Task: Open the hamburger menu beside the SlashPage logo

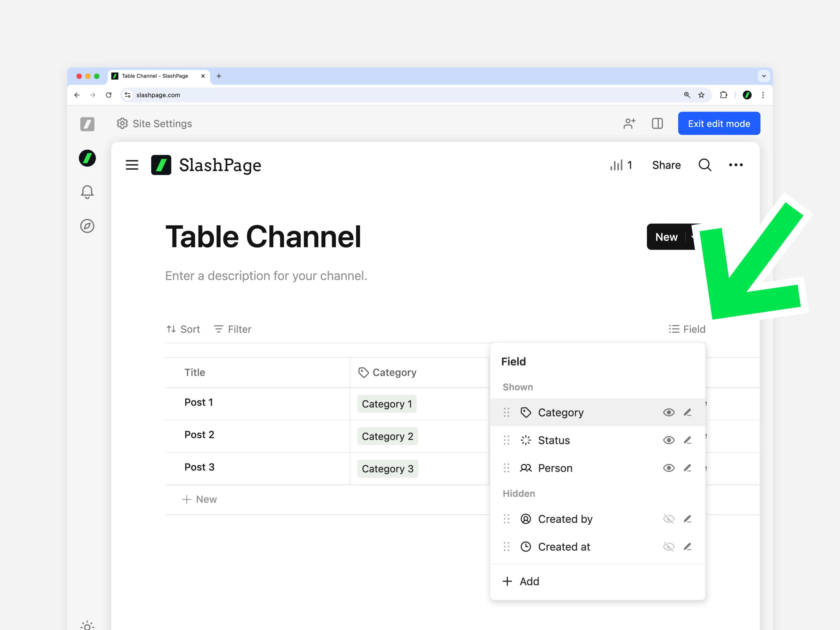Action: [132, 165]
